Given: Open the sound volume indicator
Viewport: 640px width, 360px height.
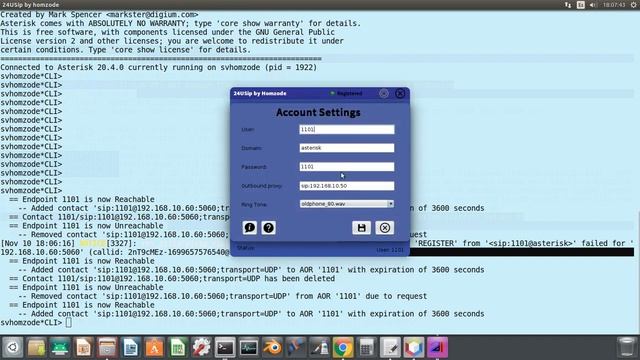Looking at the screenshot, I should [x=593, y=5].
